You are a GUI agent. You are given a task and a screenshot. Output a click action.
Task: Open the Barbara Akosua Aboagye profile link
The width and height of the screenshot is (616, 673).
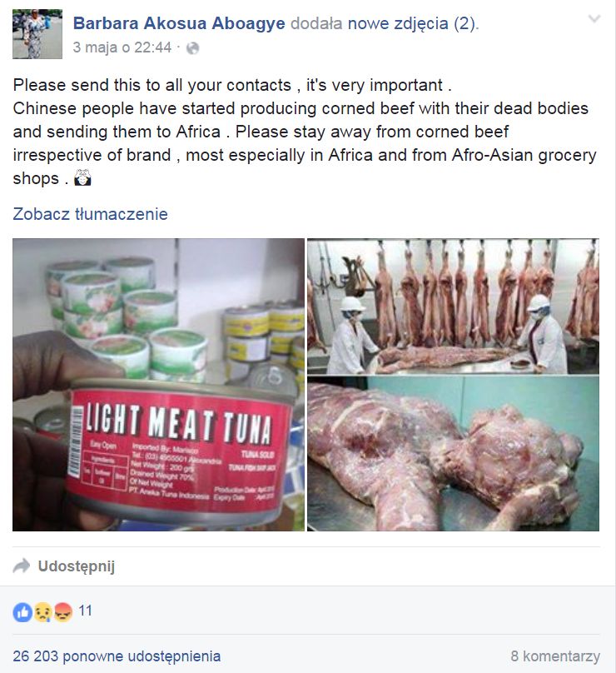coord(179,23)
